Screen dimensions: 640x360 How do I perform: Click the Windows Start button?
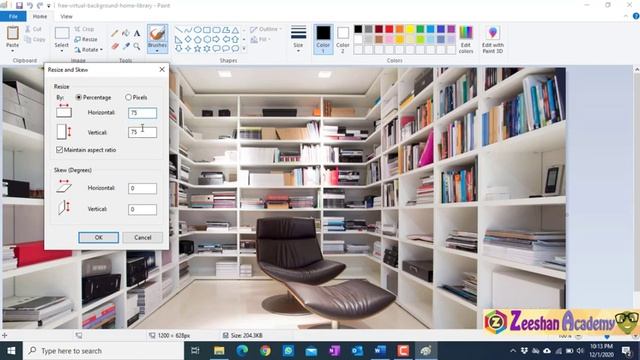point(11,351)
